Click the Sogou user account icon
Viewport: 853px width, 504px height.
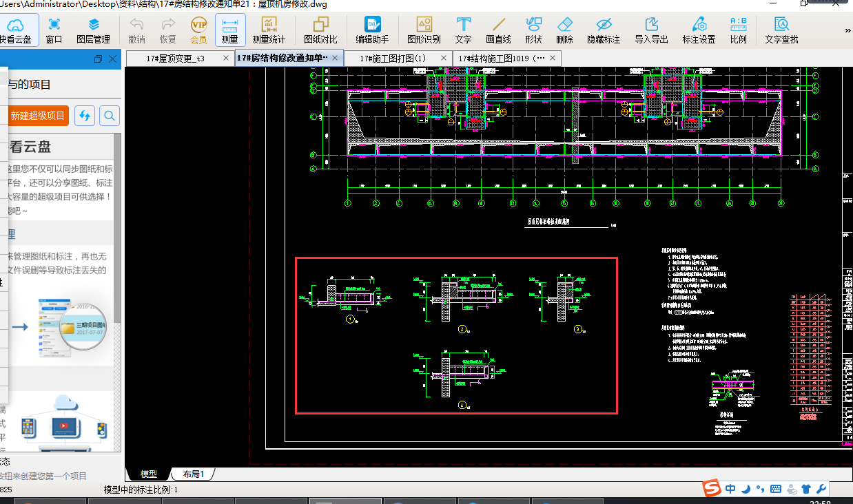(791, 489)
